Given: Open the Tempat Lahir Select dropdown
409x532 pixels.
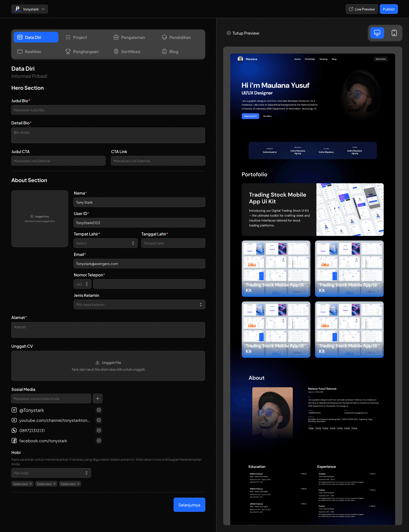Looking at the screenshot, I should click(105, 243).
